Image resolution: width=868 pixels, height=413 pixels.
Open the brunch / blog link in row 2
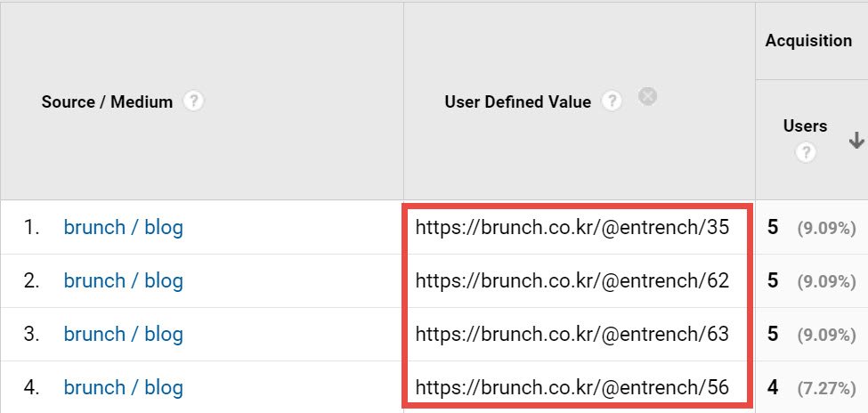tap(123, 281)
